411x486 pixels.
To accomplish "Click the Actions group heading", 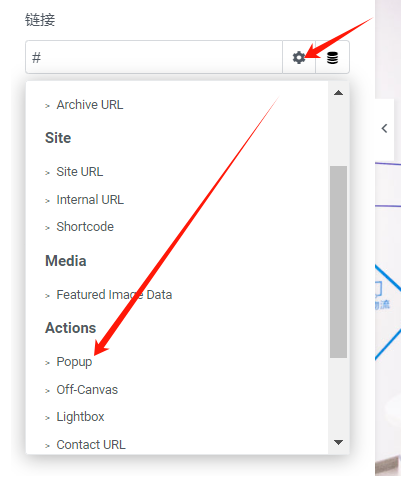I will coord(70,328).
